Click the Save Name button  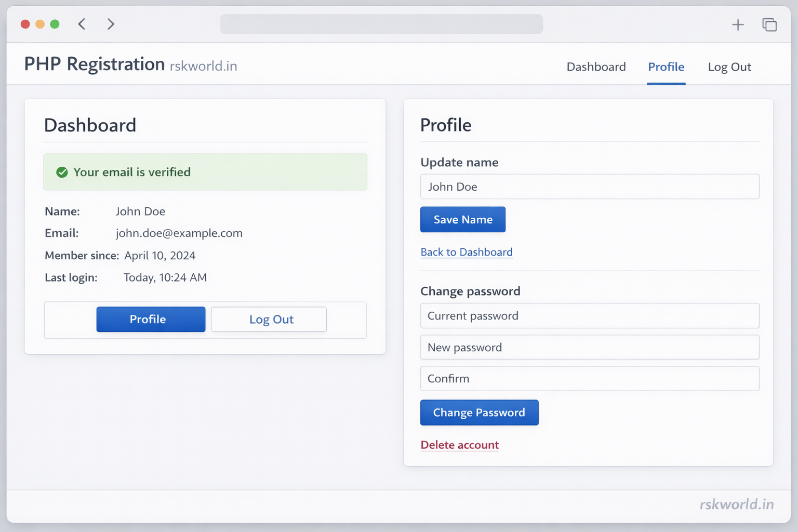click(462, 219)
